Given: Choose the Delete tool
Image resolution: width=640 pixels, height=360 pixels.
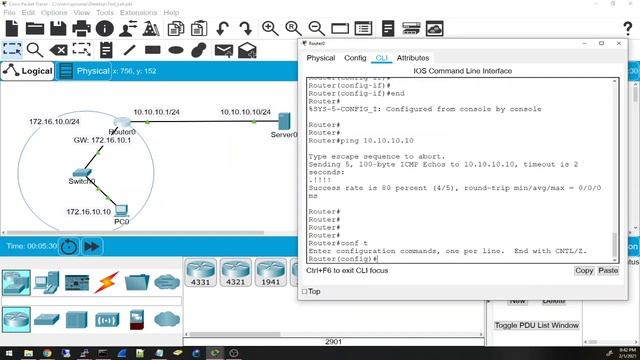Looking at the screenshot, I should [x=58, y=50].
